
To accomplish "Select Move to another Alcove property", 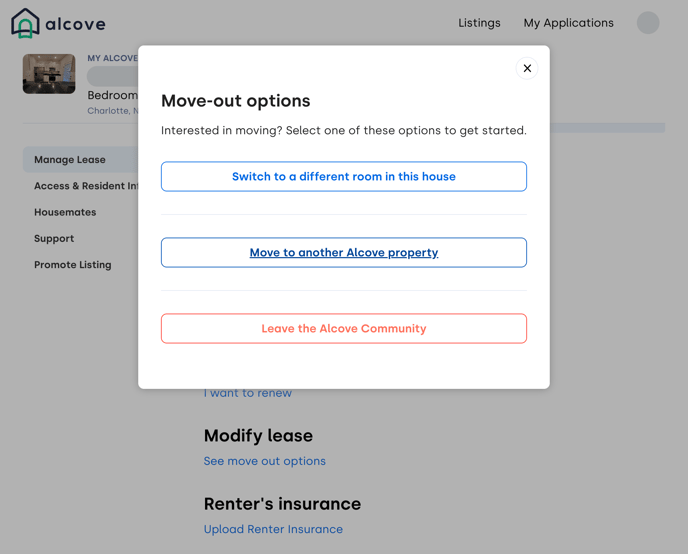I will [x=344, y=253].
